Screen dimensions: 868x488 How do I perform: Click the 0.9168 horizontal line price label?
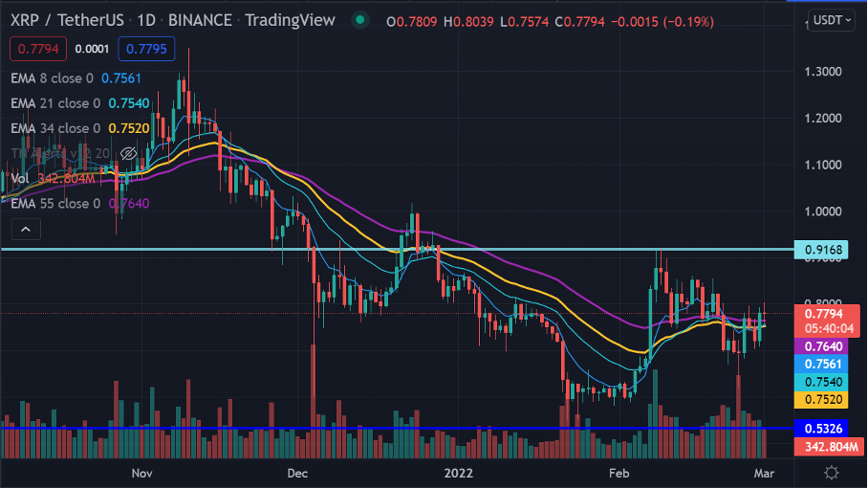[x=821, y=250]
